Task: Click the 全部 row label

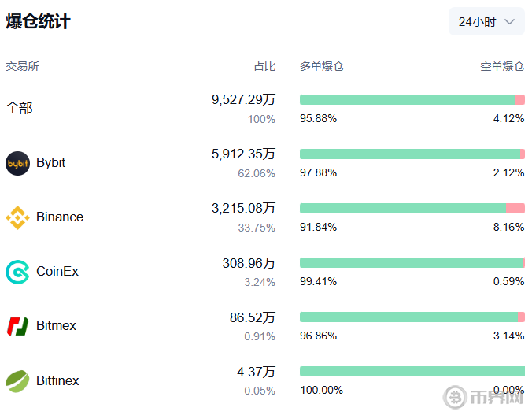Action: [20, 109]
